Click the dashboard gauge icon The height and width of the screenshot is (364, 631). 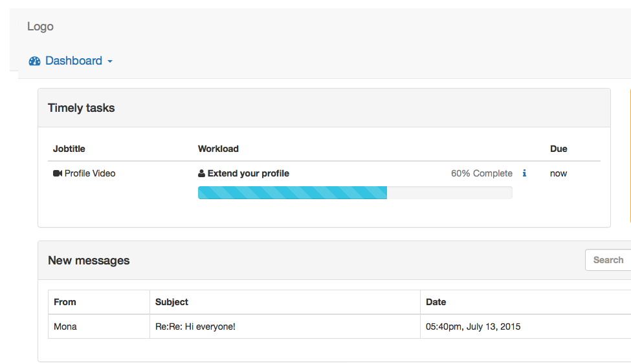(34, 61)
